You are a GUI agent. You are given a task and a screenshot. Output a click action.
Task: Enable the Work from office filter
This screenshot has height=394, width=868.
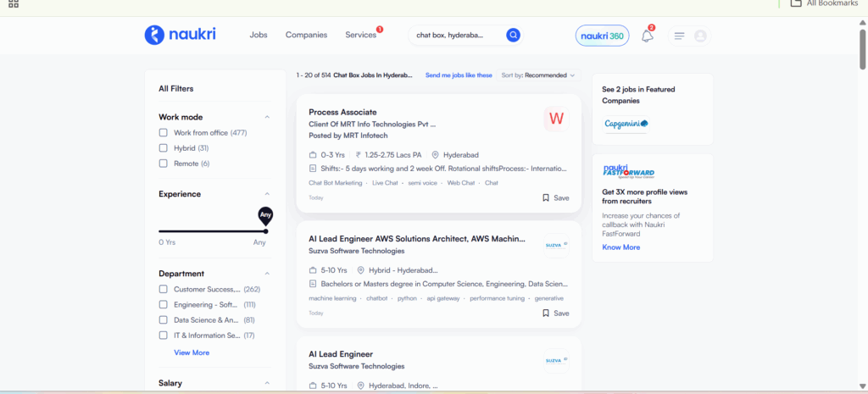pos(164,133)
